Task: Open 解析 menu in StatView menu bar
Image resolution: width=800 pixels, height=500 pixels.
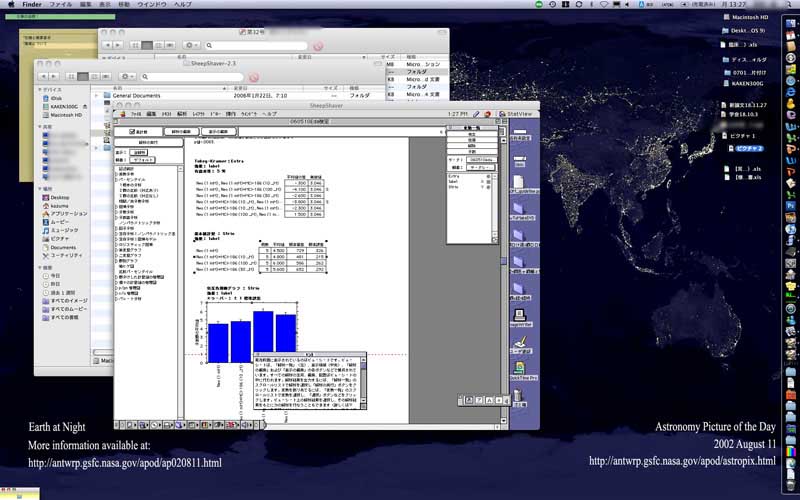Action: 182,114
